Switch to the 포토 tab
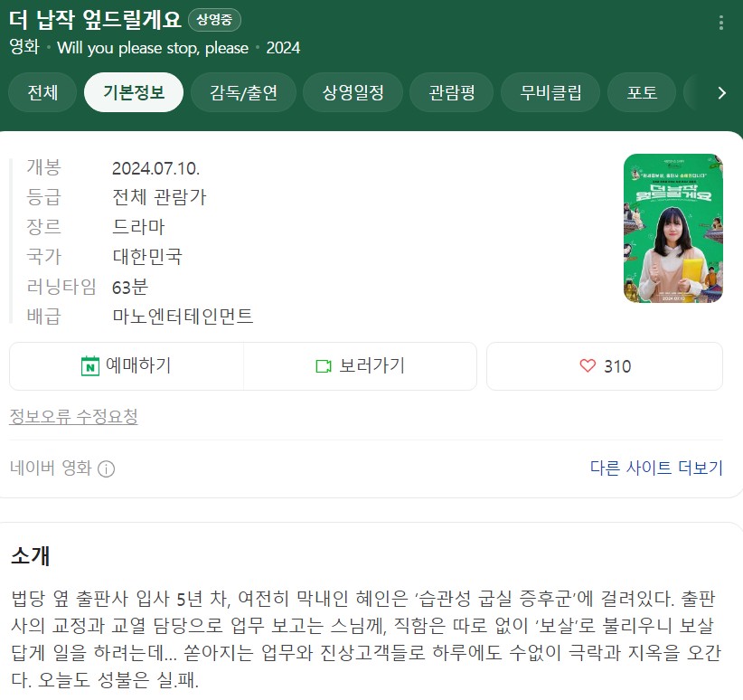The width and height of the screenshot is (743, 700). pos(642,92)
